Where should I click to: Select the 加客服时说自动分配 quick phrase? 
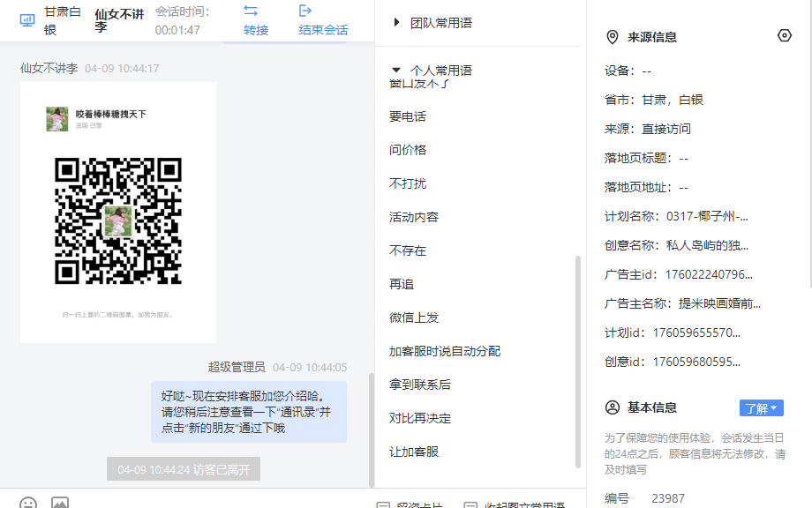pos(445,351)
